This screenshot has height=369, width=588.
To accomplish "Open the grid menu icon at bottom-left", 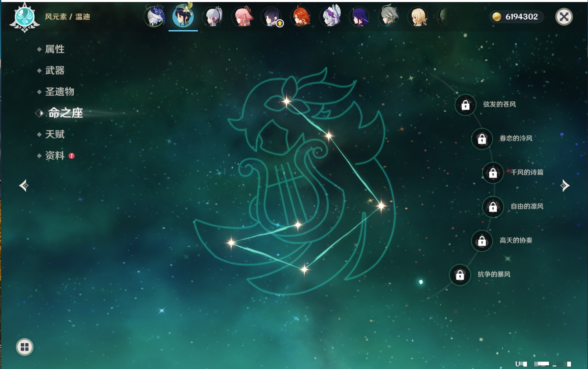I will (24, 347).
